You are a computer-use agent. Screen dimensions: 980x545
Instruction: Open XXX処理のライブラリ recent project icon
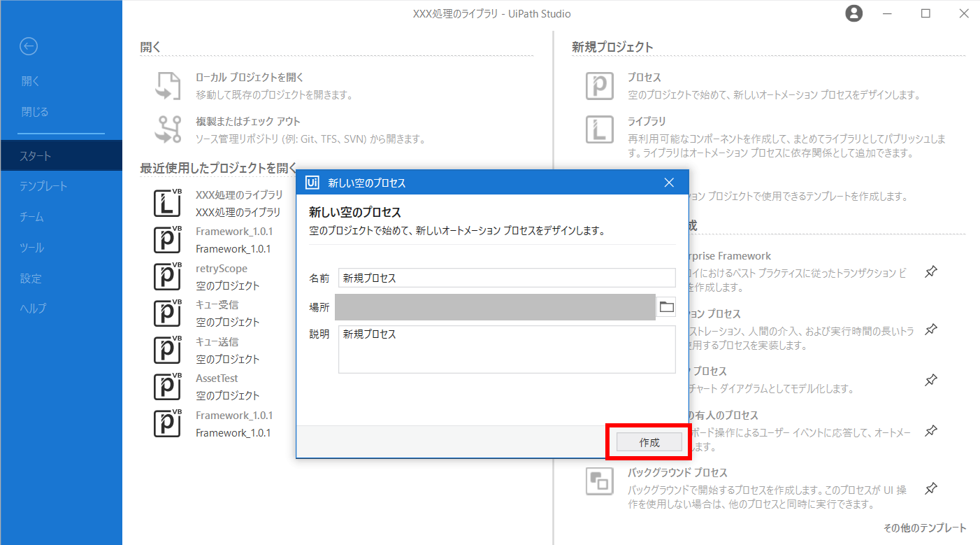click(x=168, y=203)
